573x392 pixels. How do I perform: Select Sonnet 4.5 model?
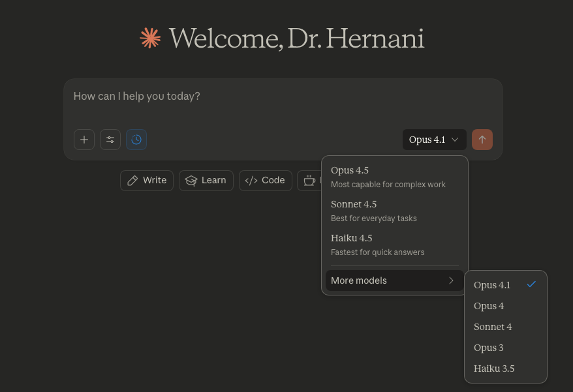click(395, 211)
